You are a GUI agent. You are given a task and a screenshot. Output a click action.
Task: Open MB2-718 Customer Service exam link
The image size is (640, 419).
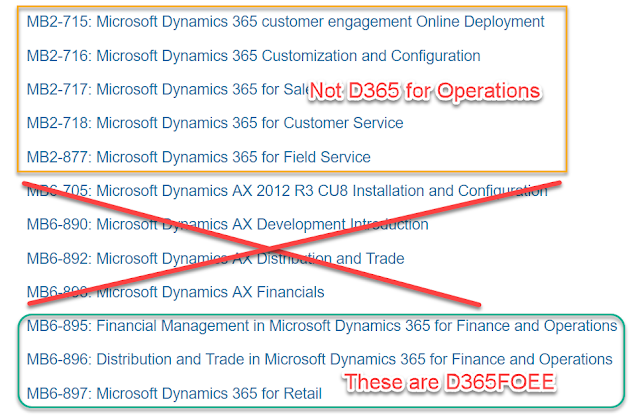[215, 123]
